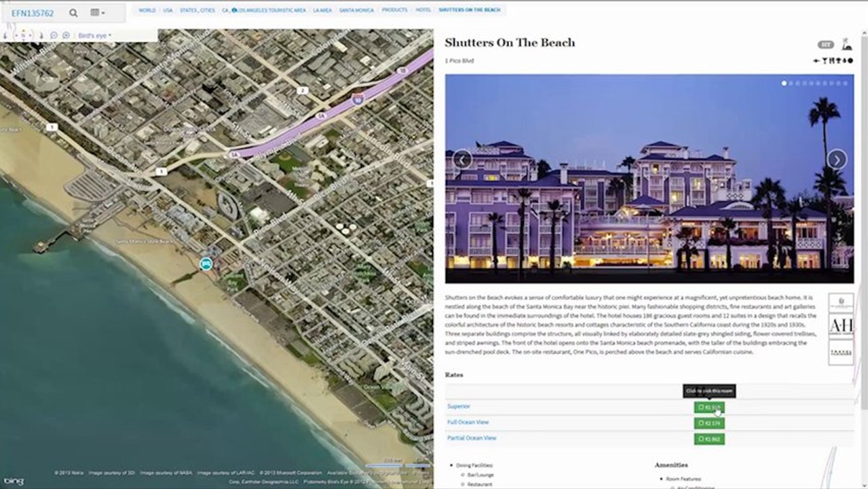Open the Superior room link

coord(459,406)
